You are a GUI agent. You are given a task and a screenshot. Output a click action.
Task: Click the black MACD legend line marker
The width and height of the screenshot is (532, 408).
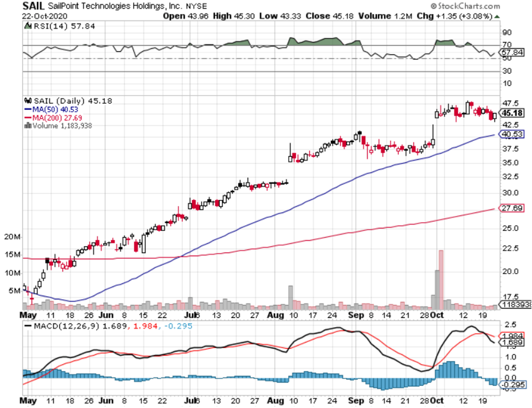tap(28, 326)
